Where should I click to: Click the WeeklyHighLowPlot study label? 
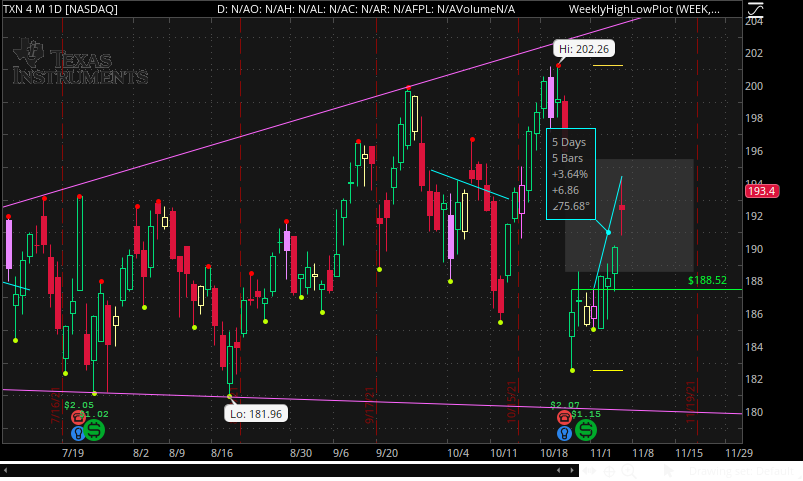point(644,9)
